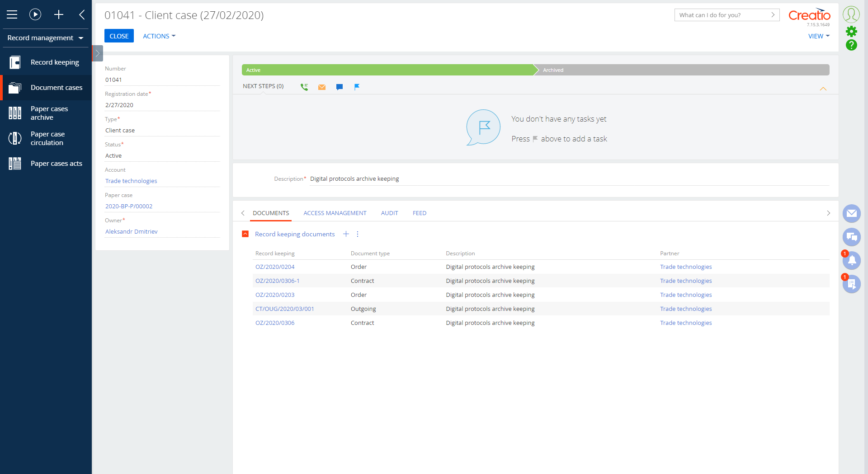The width and height of the screenshot is (868, 474).
Task: Switch to the ACCESS MANAGEMENT tab
Action: click(335, 213)
